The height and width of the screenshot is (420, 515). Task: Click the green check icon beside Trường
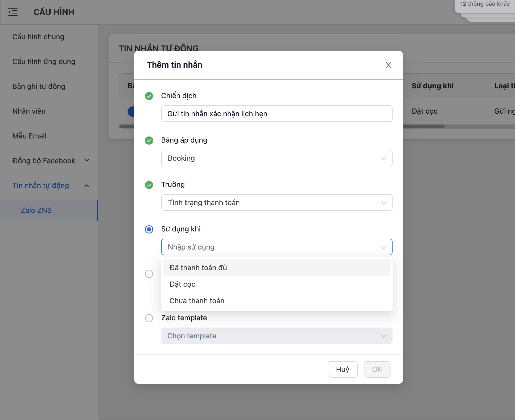pos(149,185)
